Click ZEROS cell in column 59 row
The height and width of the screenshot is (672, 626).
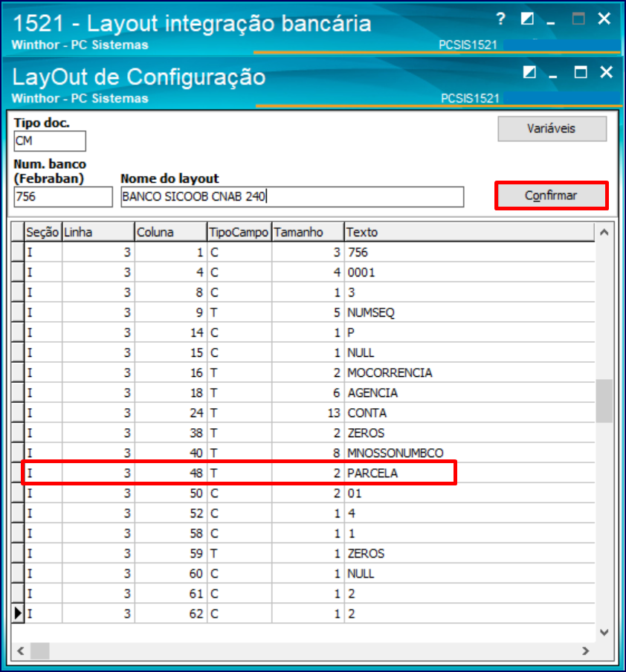(470, 554)
